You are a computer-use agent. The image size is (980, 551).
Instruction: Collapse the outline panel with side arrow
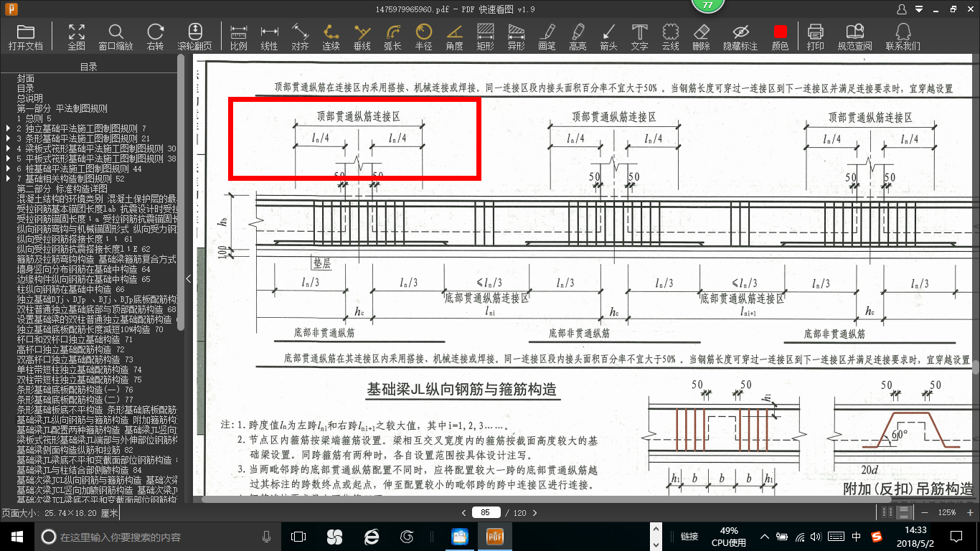[x=189, y=279]
